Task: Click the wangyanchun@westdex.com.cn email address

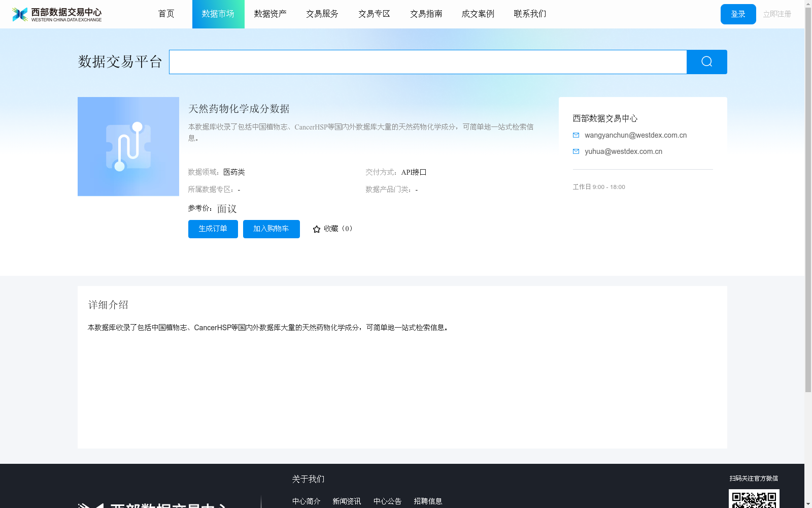Action: point(636,135)
